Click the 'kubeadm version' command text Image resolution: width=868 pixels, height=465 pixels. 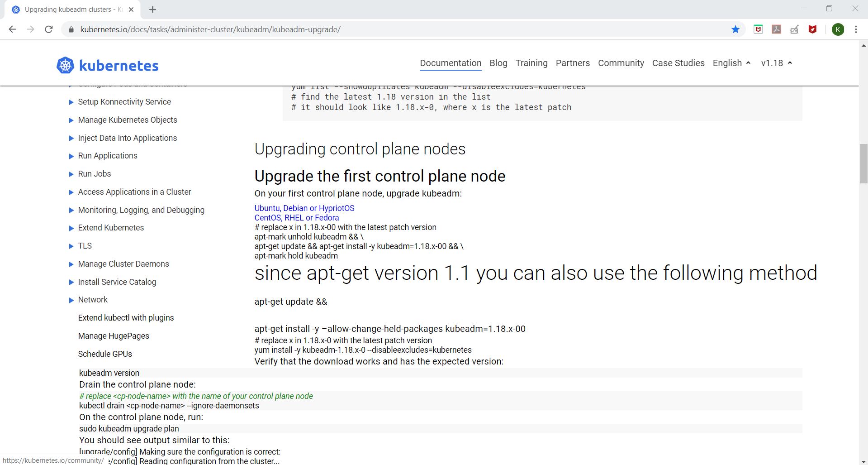click(109, 373)
